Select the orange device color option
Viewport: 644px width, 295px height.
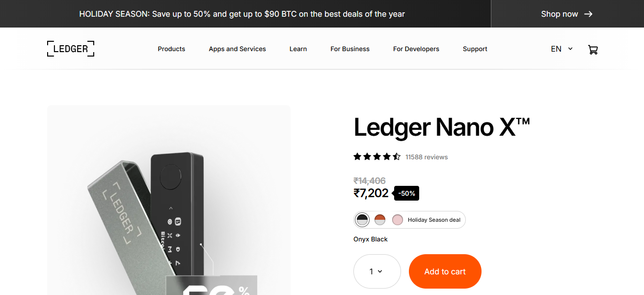point(379,220)
